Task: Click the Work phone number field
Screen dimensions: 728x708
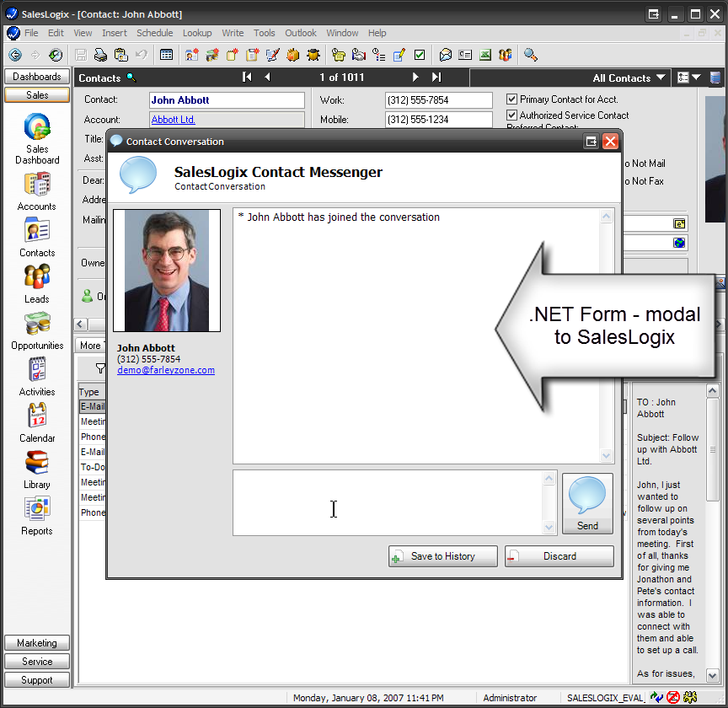Action: [438, 100]
